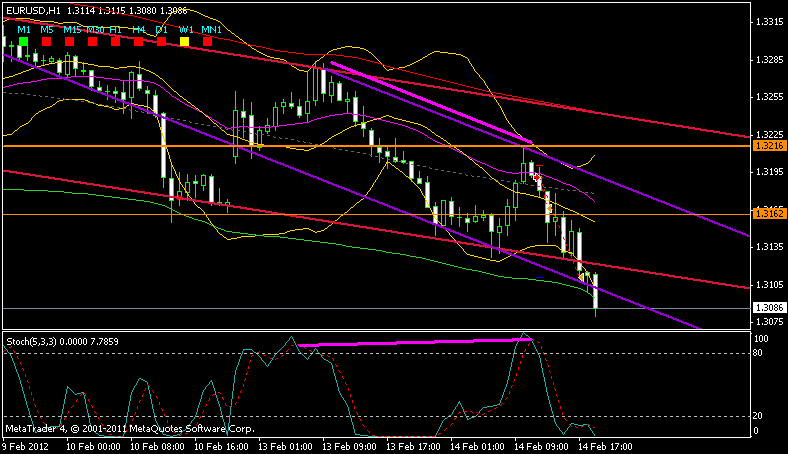Click the 10 Feb 08:00 time label
This screenshot has width=788, height=454.
[x=157, y=446]
